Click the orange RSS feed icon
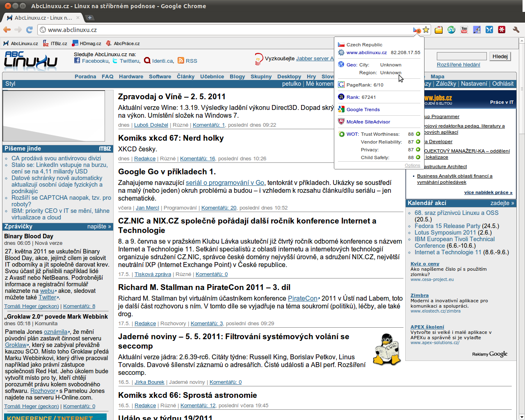This screenshot has width=525, height=420. click(181, 61)
